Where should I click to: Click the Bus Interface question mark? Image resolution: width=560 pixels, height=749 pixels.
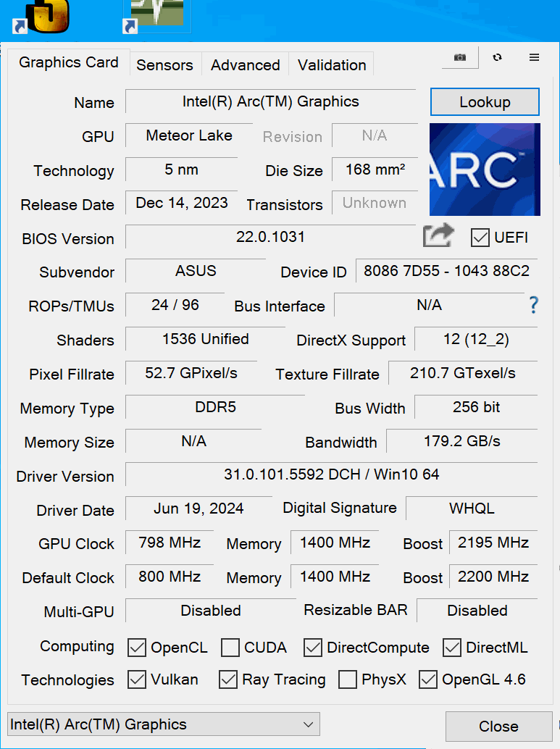pyautogui.click(x=533, y=305)
